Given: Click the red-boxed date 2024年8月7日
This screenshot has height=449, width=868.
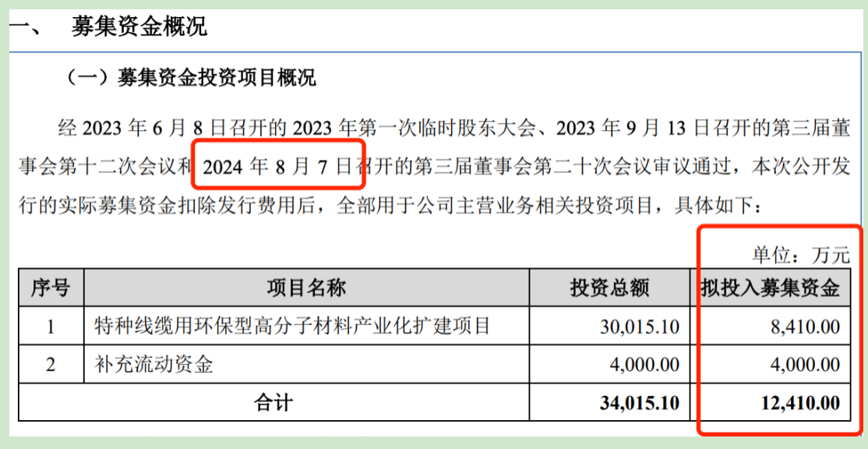Looking at the screenshot, I should (277, 165).
